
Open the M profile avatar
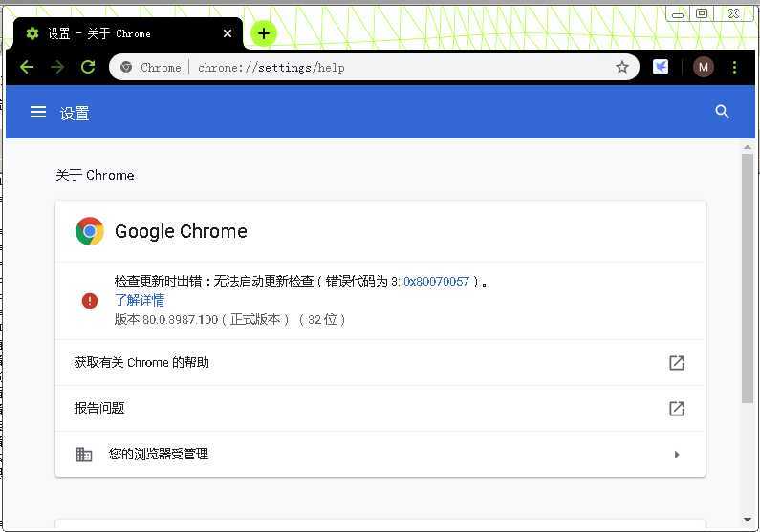point(704,67)
